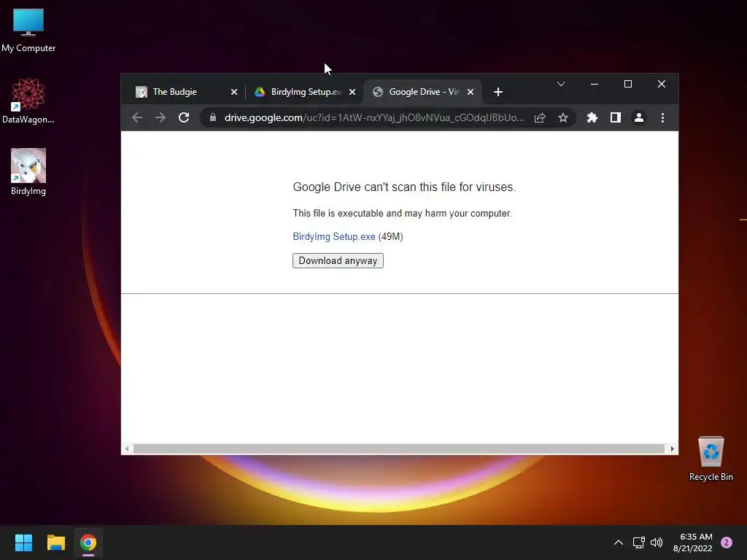Open network status tray icon
The height and width of the screenshot is (560, 747).
(x=638, y=542)
